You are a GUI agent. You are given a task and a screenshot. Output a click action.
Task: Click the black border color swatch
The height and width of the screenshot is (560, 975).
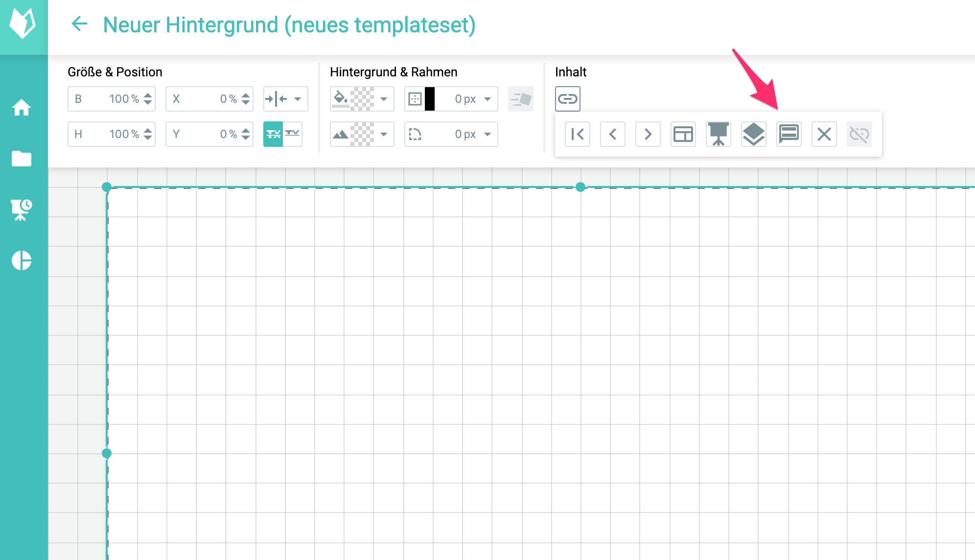[430, 99]
